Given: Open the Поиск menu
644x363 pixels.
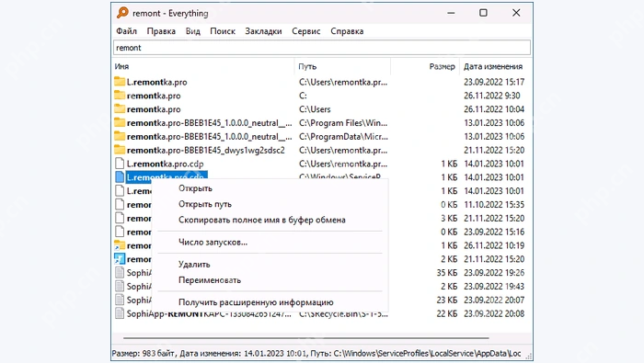Looking at the screenshot, I should tap(223, 31).
